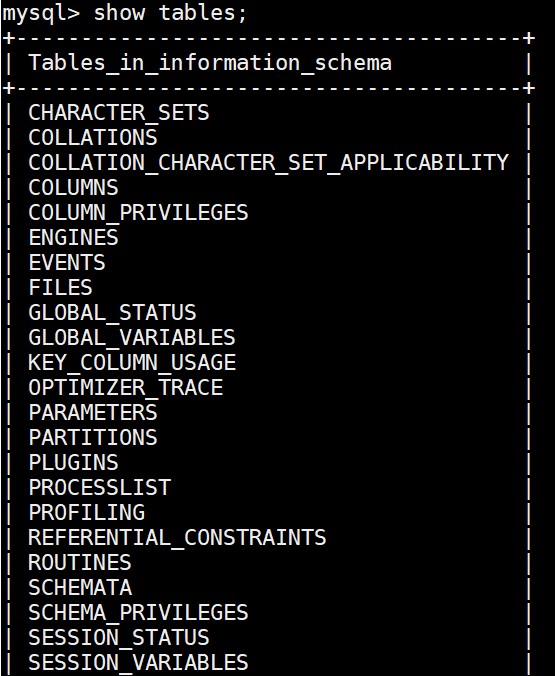Click OPTIMIZER_TRACE table name

pos(125,388)
